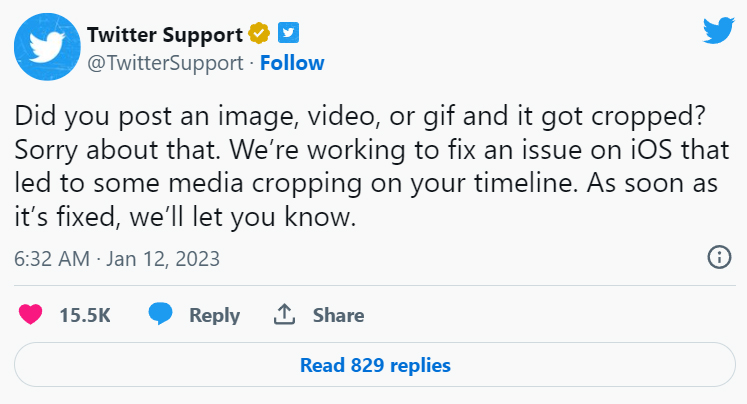Click the 6:32 AM time text
This screenshot has height=404, width=747.
point(50,258)
